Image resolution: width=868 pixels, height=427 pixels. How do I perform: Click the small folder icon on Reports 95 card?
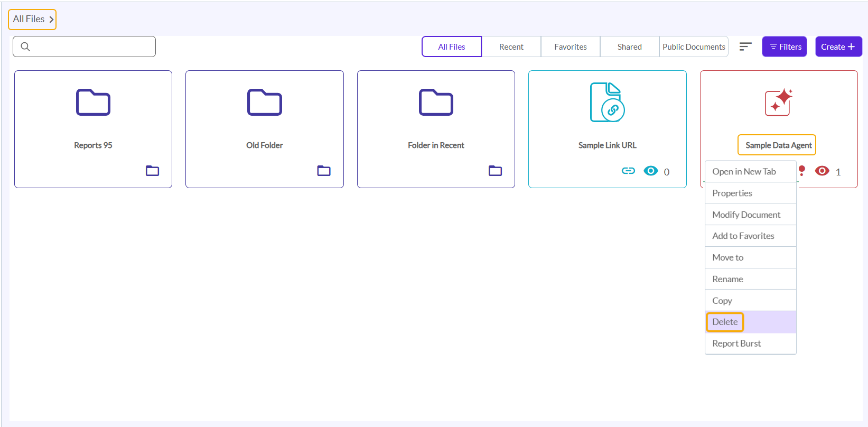coord(152,171)
